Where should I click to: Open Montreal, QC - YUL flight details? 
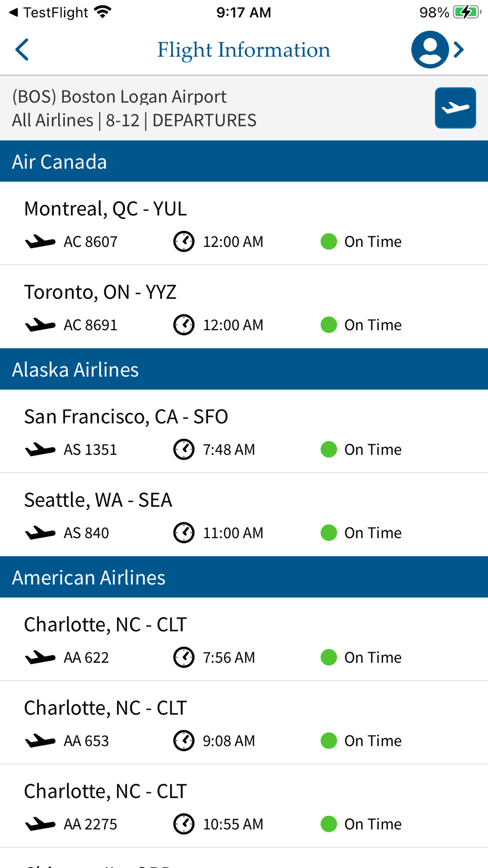tap(244, 224)
